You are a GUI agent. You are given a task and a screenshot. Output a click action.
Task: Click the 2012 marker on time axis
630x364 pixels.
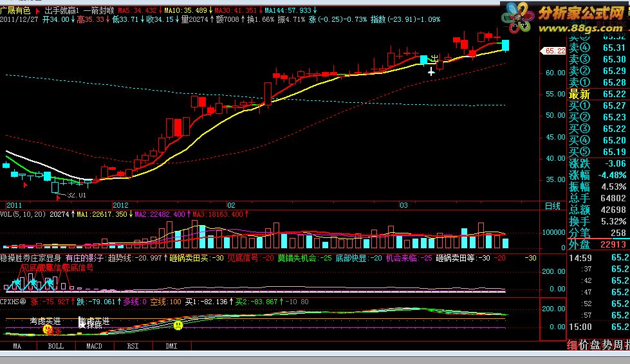(120, 206)
